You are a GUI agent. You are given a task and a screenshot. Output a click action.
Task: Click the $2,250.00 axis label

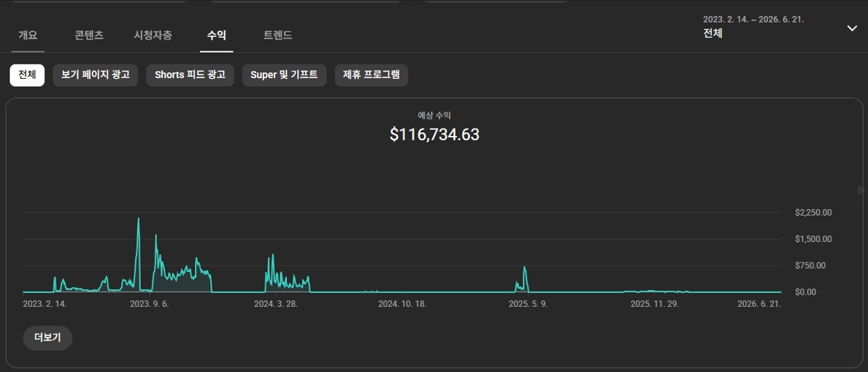tap(814, 213)
